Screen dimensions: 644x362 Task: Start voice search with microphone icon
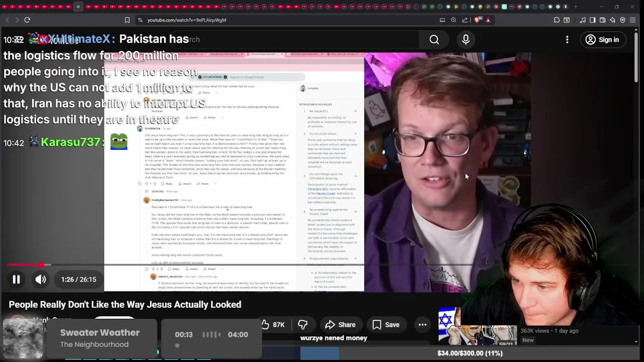(466, 40)
